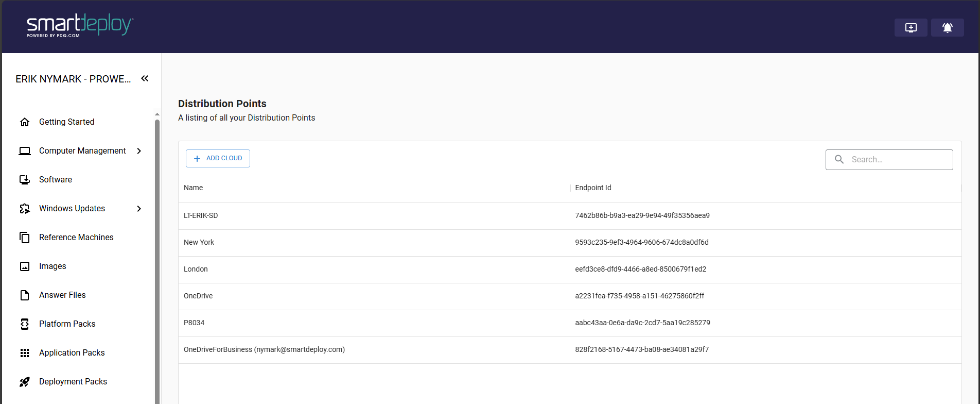This screenshot has height=404, width=980.
Task: Click the Images picture icon
Action: pyautogui.click(x=25, y=266)
